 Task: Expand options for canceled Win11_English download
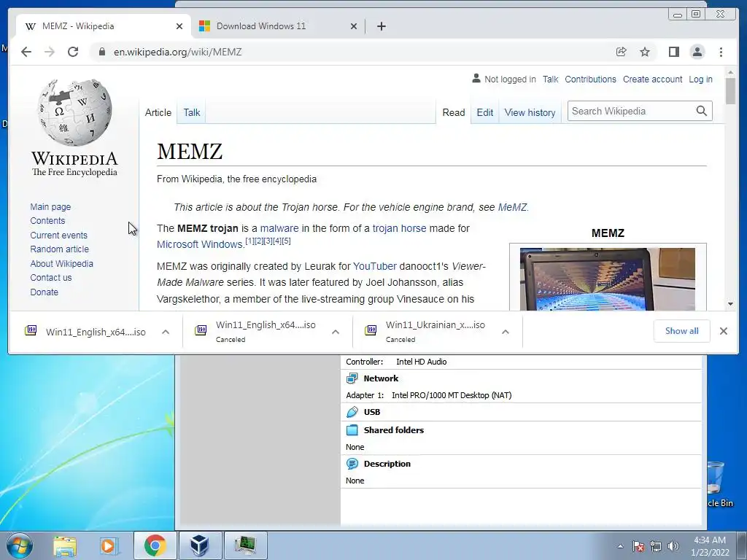point(336,332)
